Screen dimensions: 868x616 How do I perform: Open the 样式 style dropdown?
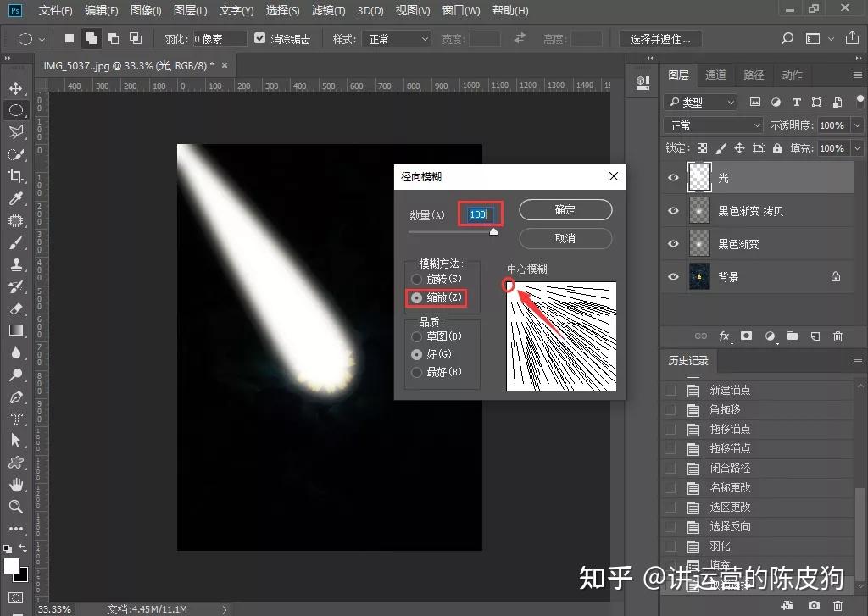(396, 39)
